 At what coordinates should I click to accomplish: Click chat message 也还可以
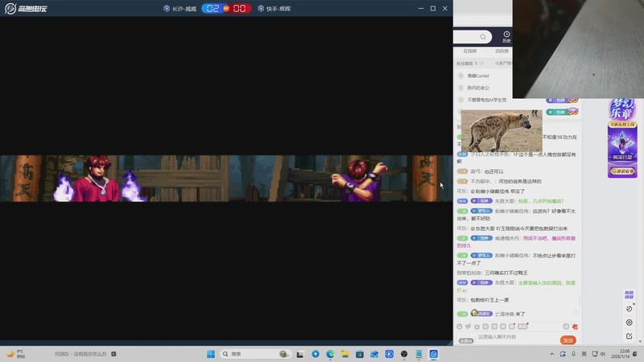pos(493,171)
